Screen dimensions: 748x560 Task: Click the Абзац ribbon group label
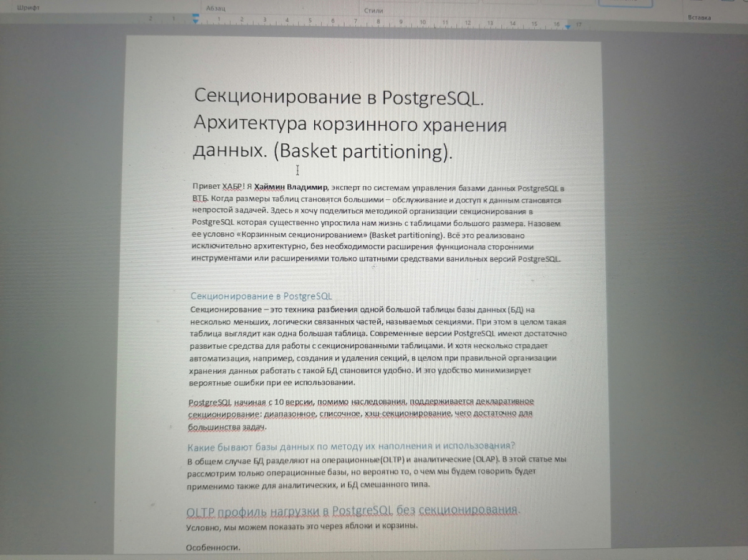[215, 9]
